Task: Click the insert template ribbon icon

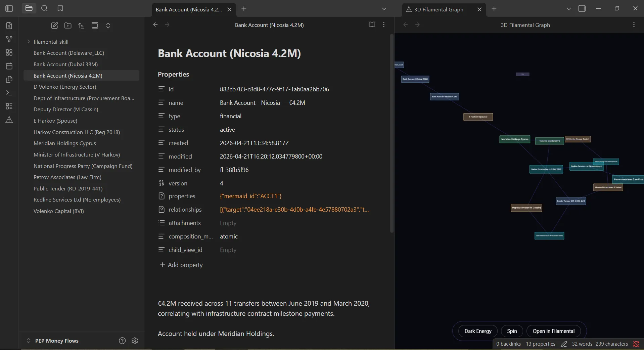Action: pyautogui.click(x=9, y=79)
